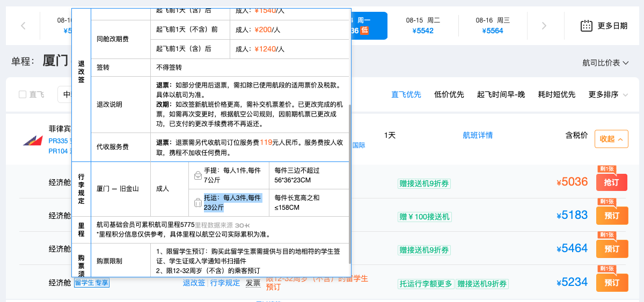Click the 单程：厦门 heading
The image size is (644, 302).
pos(40,60)
